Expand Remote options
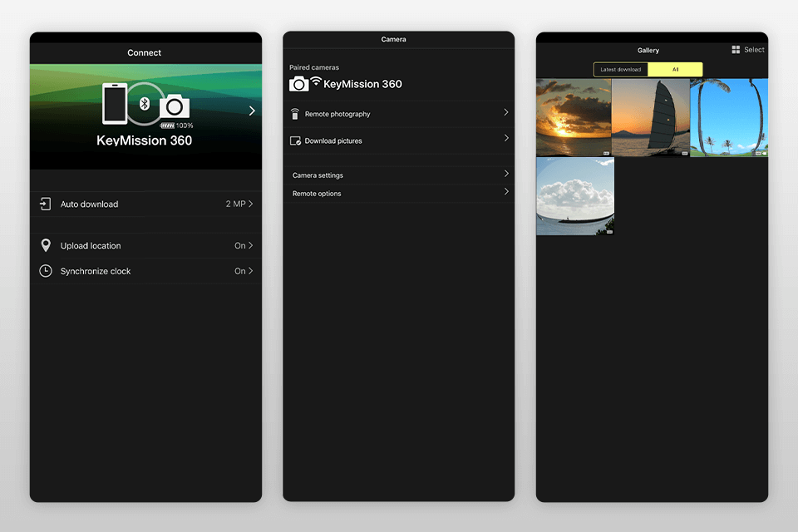798x532 pixels. (507, 192)
